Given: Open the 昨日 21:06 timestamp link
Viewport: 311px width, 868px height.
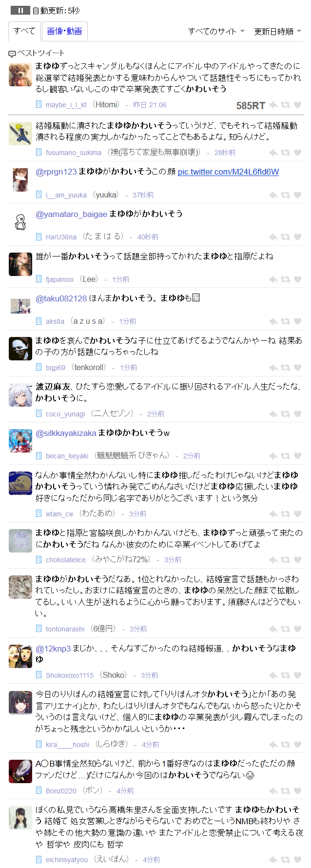Looking at the screenshot, I should click(150, 105).
